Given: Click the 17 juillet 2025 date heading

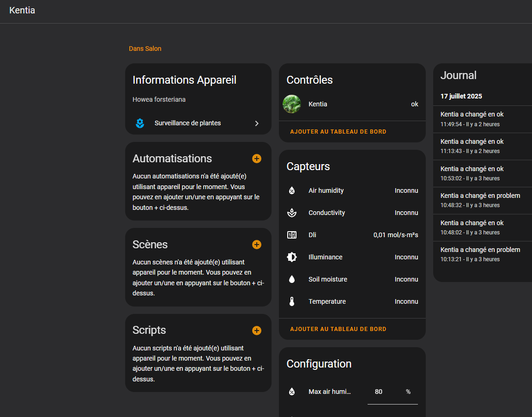Looking at the screenshot, I should click(461, 96).
